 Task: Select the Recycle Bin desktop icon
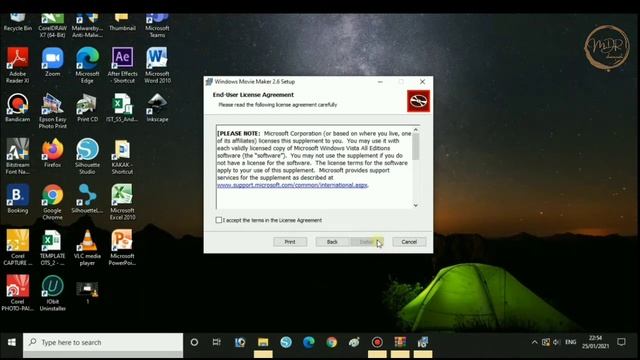coord(18,23)
